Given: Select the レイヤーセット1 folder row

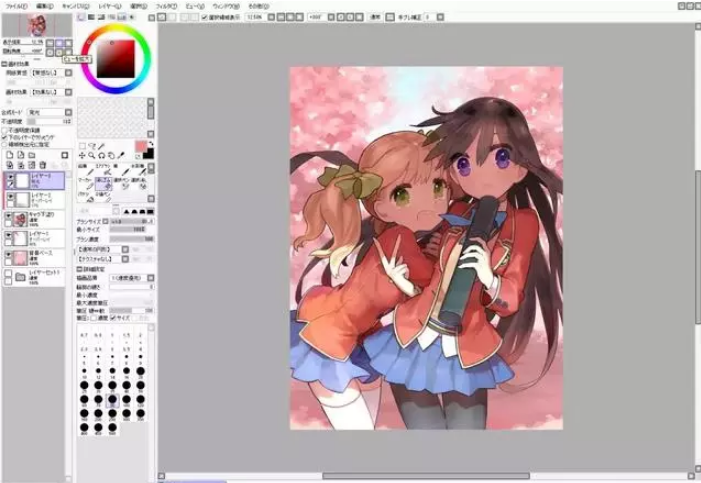Looking at the screenshot, I should [x=34, y=277].
